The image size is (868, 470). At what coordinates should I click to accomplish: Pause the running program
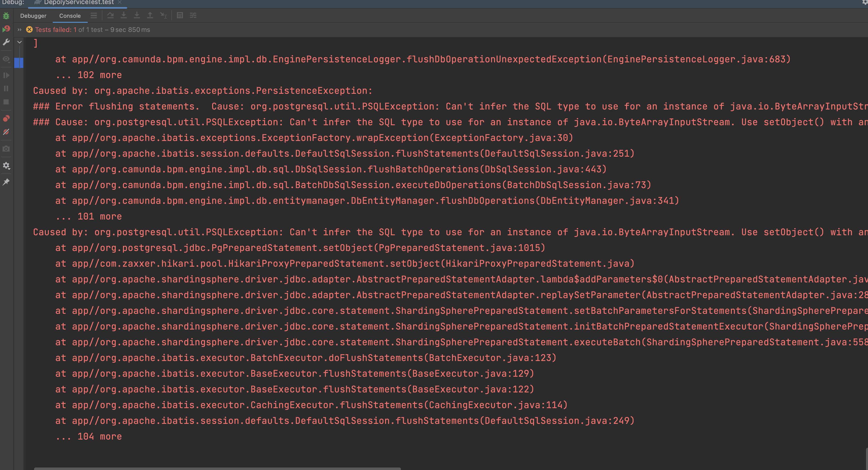click(x=6, y=88)
